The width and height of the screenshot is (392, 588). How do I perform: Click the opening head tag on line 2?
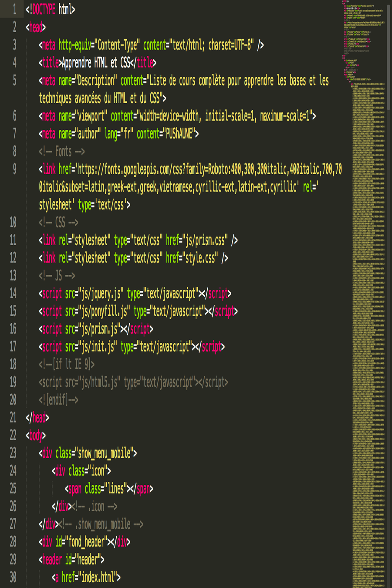[x=36, y=27]
